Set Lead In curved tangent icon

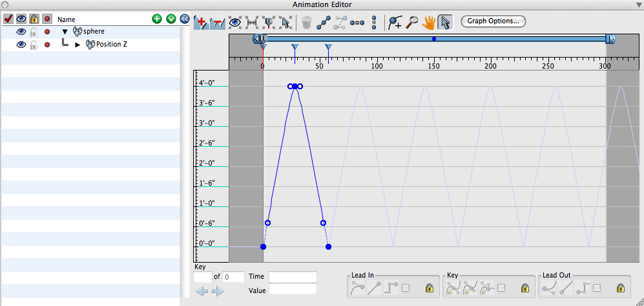pyautogui.click(x=358, y=288)
